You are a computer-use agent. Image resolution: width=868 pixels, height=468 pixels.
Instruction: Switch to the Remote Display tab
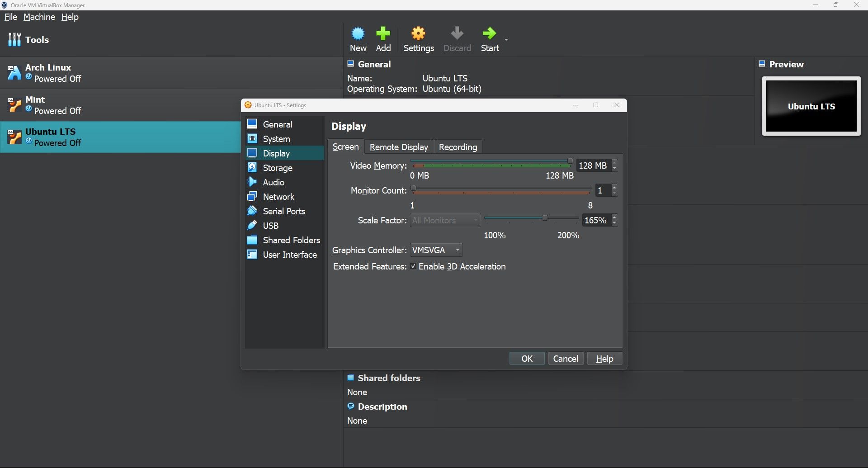click(x=398, y=147)
